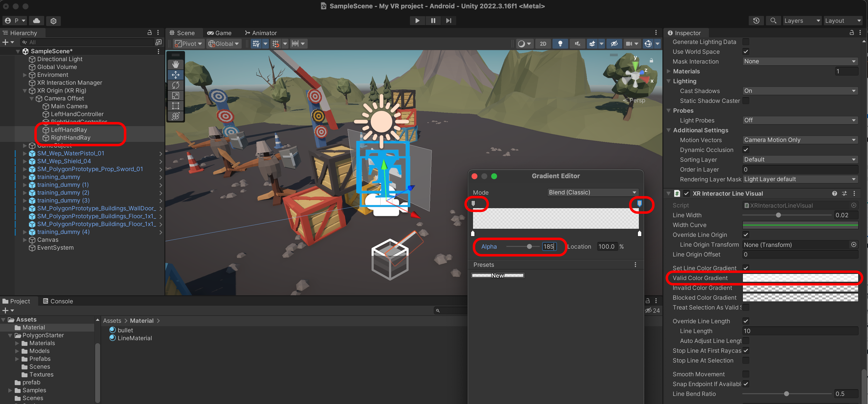Toggle scene lighting bulb icon
The width and height of the screenshot is (868, 404).
[560, 43]
